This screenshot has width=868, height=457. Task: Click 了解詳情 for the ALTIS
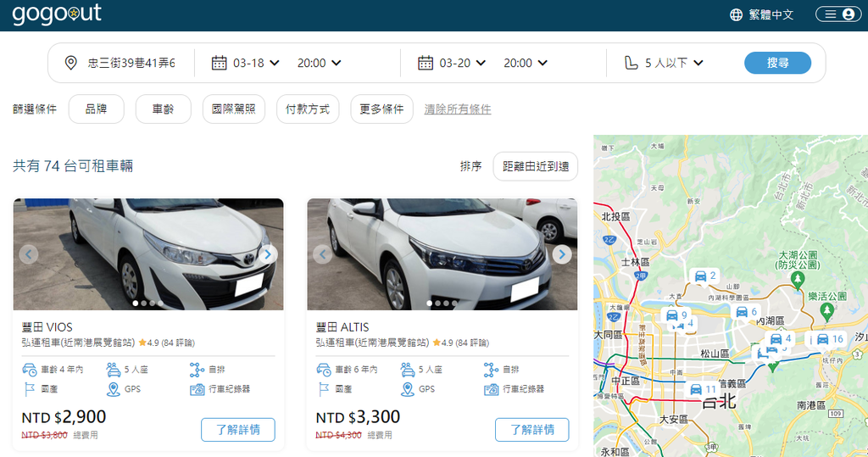pyautogui.click(x=532, y=430)
